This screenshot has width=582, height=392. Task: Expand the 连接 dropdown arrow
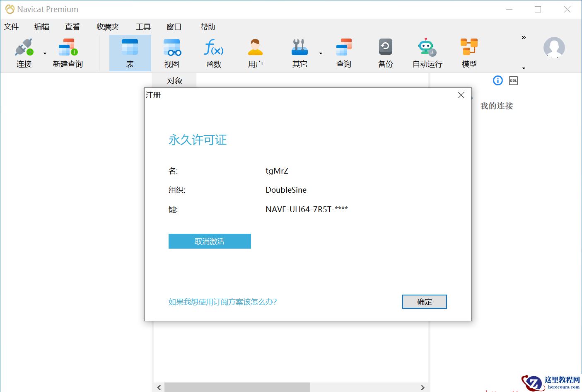coord(45,53)
